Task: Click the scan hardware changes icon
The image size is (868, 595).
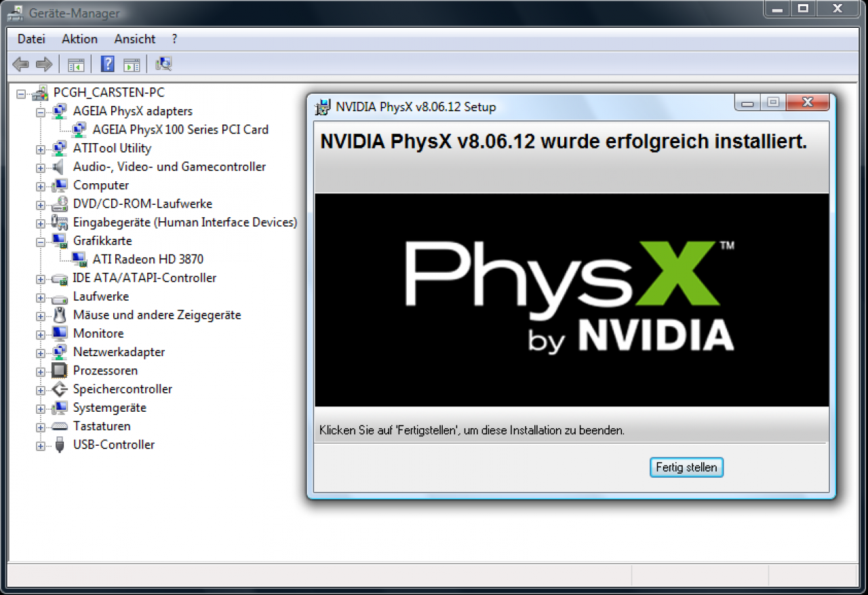Action: click(163, 64)
